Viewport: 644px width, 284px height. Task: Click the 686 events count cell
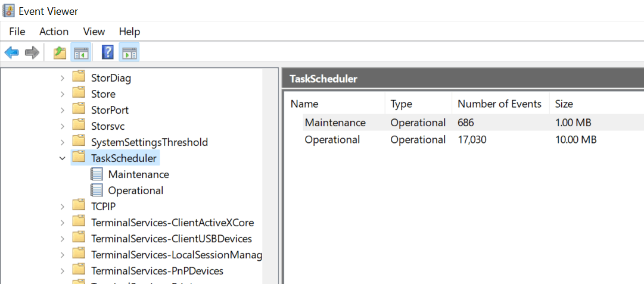click(x=467, y=122)
